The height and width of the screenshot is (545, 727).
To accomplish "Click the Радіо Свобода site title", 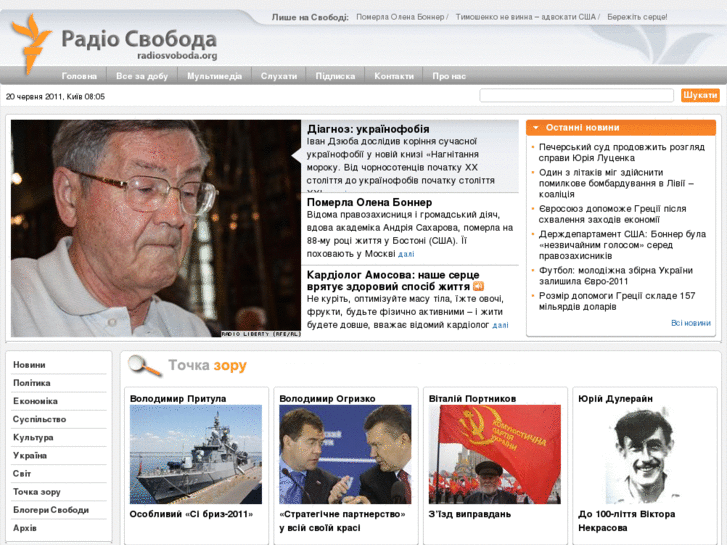I will 139,39.
